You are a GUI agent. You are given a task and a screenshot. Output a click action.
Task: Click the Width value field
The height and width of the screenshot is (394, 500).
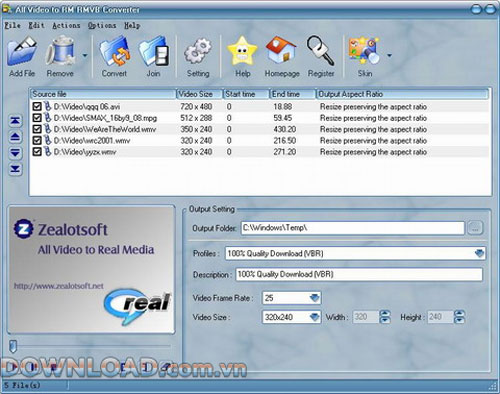click(366, 317)
